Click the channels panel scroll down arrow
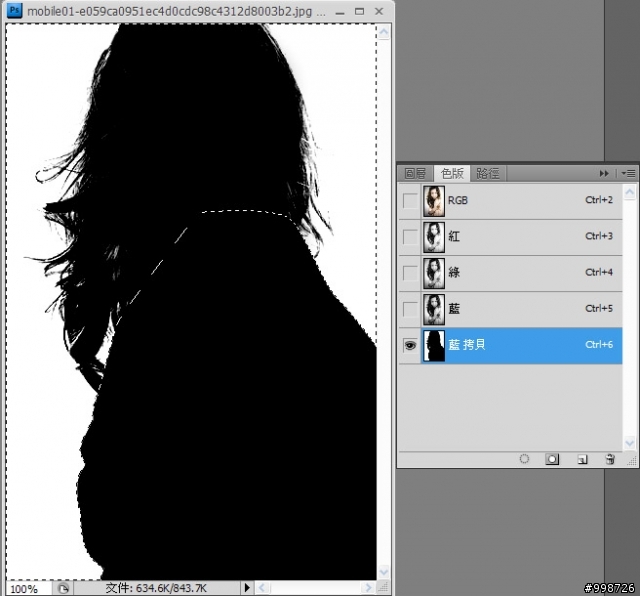 pos(630,443)
